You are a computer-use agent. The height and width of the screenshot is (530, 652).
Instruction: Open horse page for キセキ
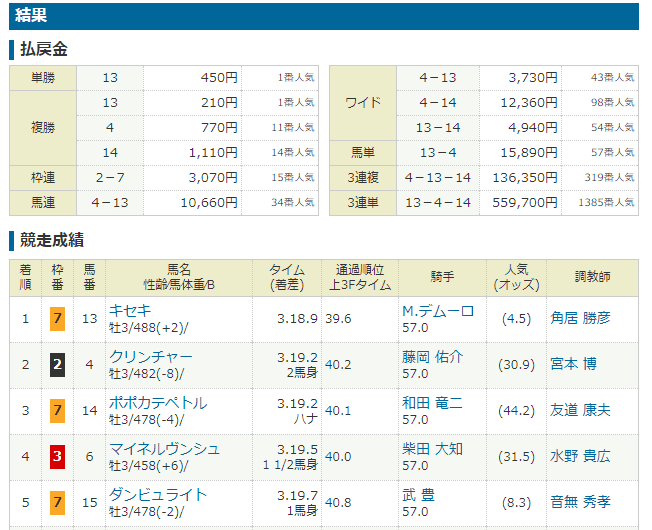130,311
